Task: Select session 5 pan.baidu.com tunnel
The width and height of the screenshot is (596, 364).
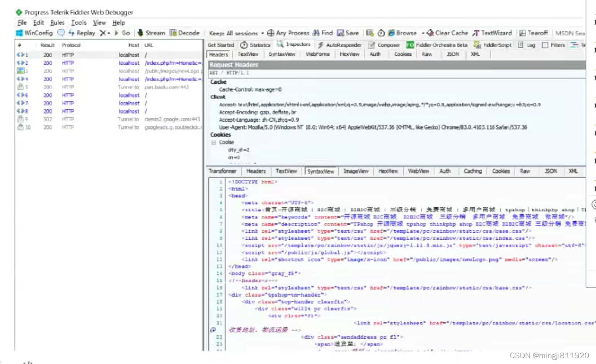Action: (x=109, y=87)
